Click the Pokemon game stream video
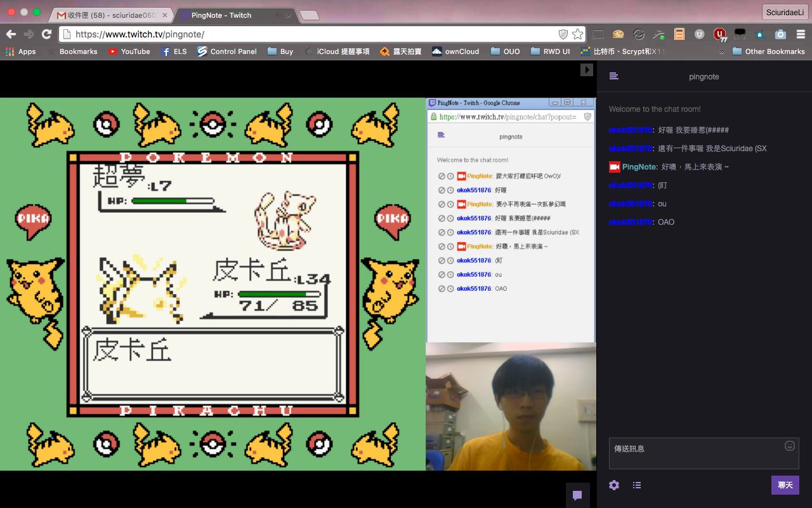Viewport: 812px width, 508px height. click(x=213, y=284)
